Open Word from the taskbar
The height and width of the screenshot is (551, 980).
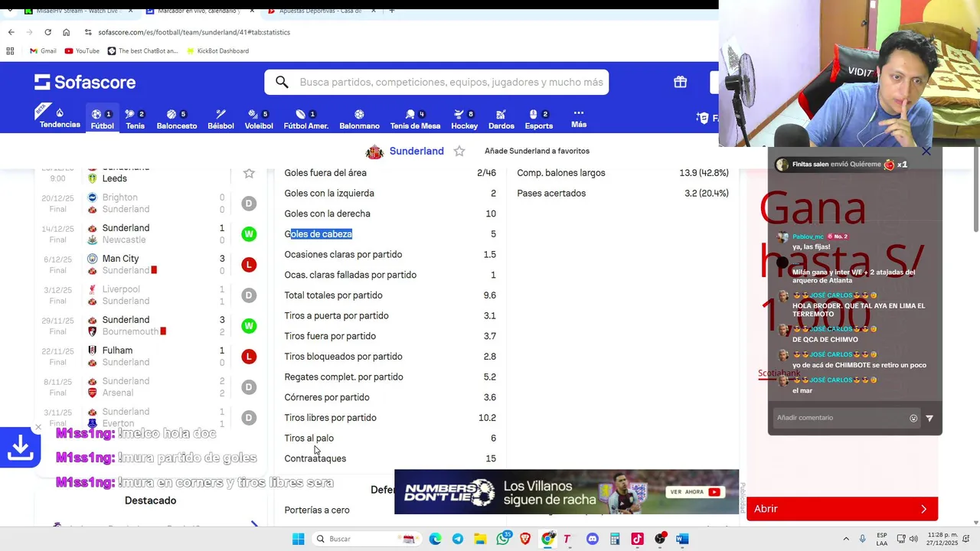682,539
